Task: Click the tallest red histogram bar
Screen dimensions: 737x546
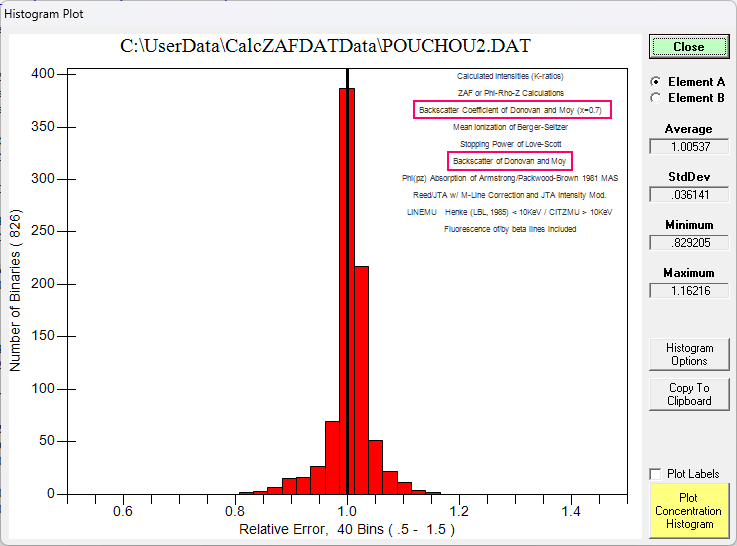Action: [347, 300]
